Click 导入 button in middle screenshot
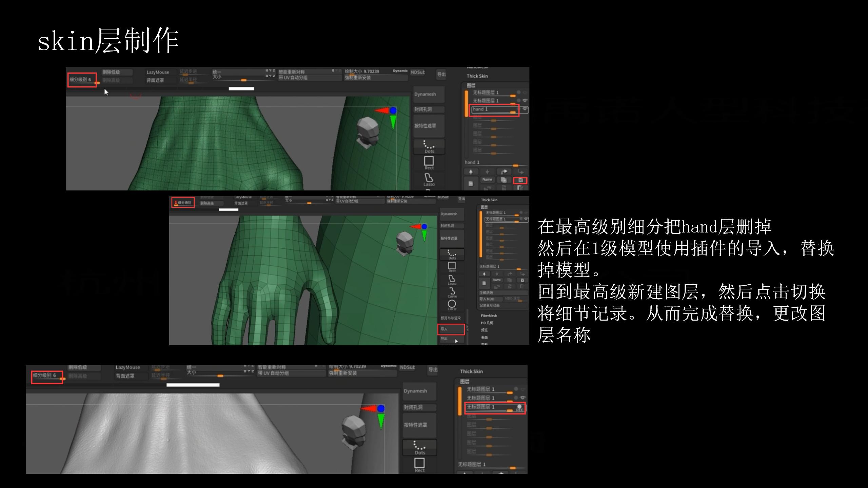This screenshot has width=868, height=488. click(x=451, y=329)
